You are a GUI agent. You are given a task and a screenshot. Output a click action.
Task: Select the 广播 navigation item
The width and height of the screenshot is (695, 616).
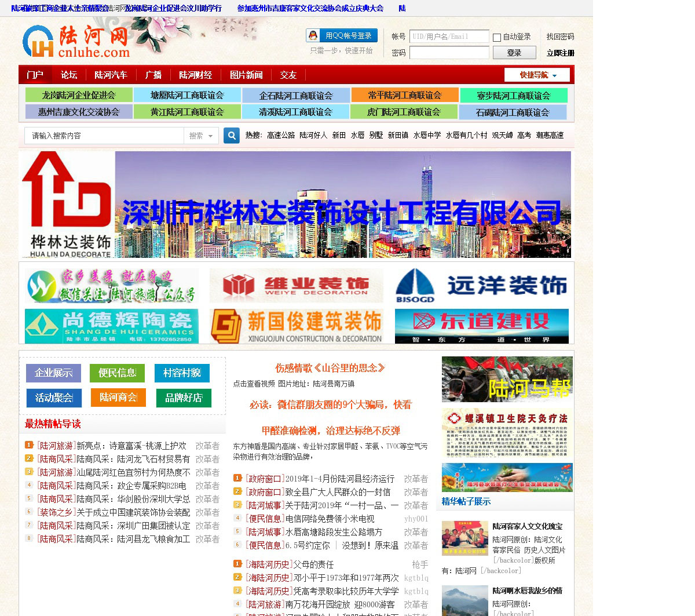coord(153,75)
